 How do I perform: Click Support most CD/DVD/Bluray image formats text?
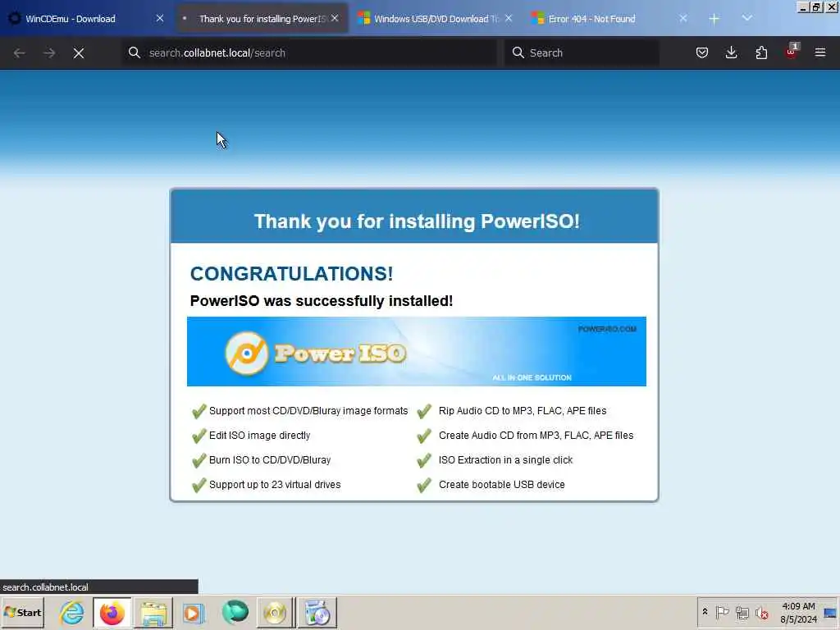tap(308, 411)
